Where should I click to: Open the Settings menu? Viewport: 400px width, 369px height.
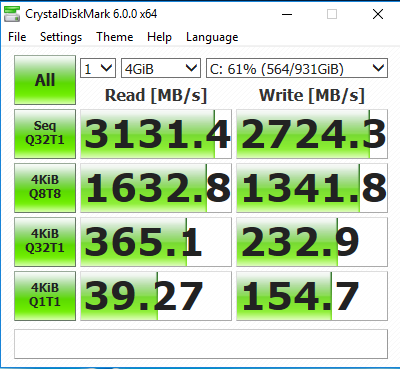(61, 37)
